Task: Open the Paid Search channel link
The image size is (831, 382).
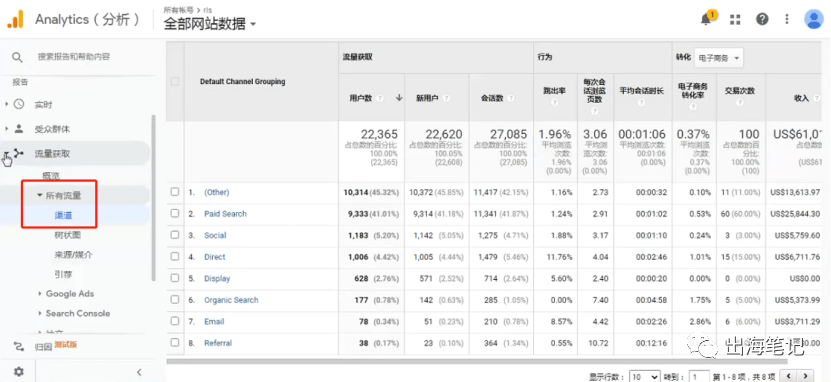Action: coord(225,214)
